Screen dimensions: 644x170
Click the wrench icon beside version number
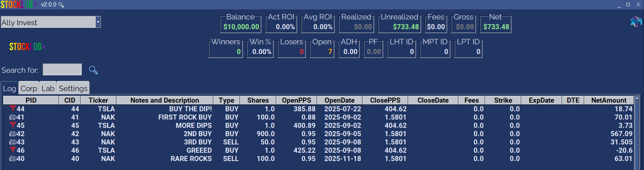pos(61,5)
